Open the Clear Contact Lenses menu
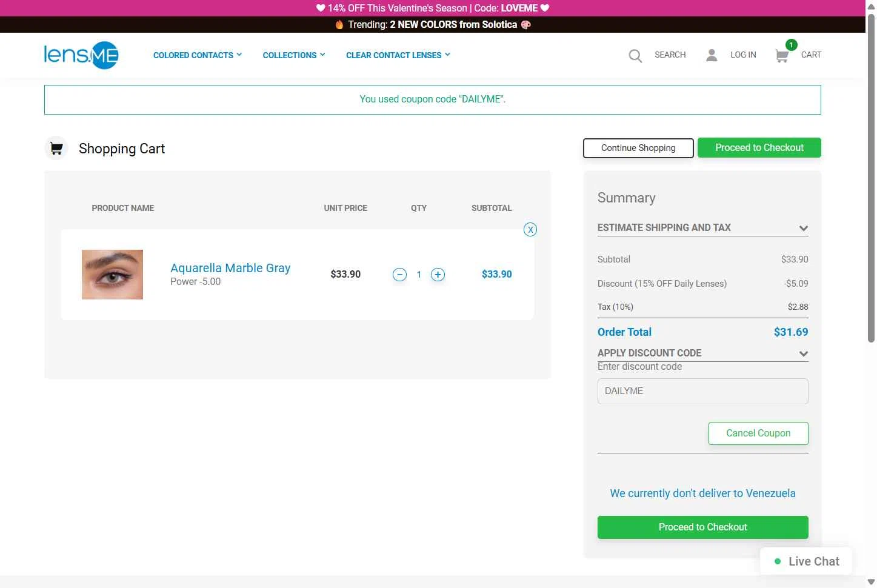The image size is (877, 588). [398, 55]
